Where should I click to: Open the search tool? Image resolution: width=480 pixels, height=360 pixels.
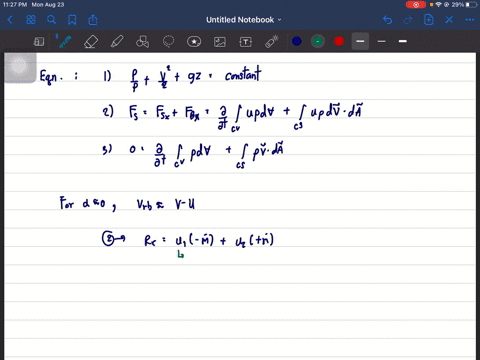point(51,20)
